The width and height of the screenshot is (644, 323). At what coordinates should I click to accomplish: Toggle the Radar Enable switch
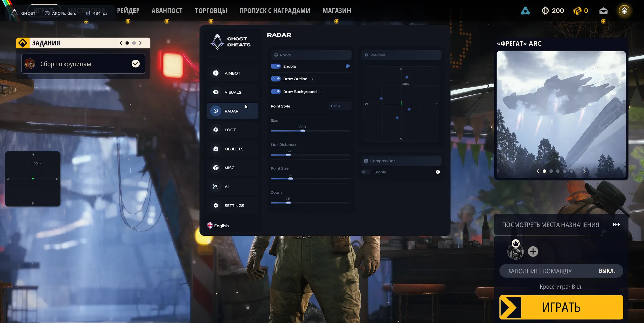click(x=276, y=66)
